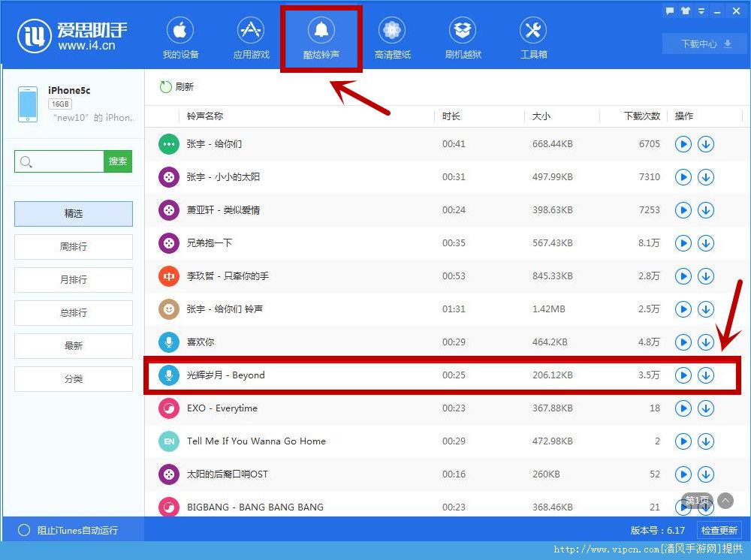Play ringtone 张宇 - 给你们 (00:41)
The width and height of the screenshot is (751, 560).
click(x=683, y=143)
